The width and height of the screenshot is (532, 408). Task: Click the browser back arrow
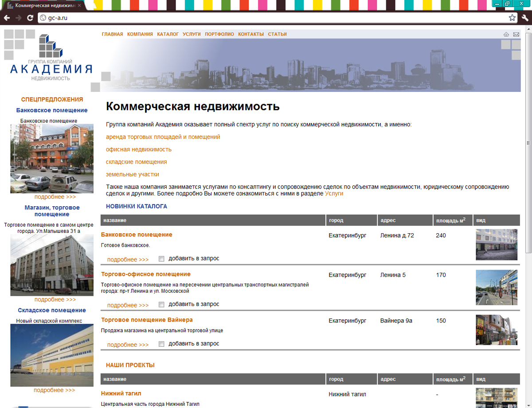pos(7,18)
